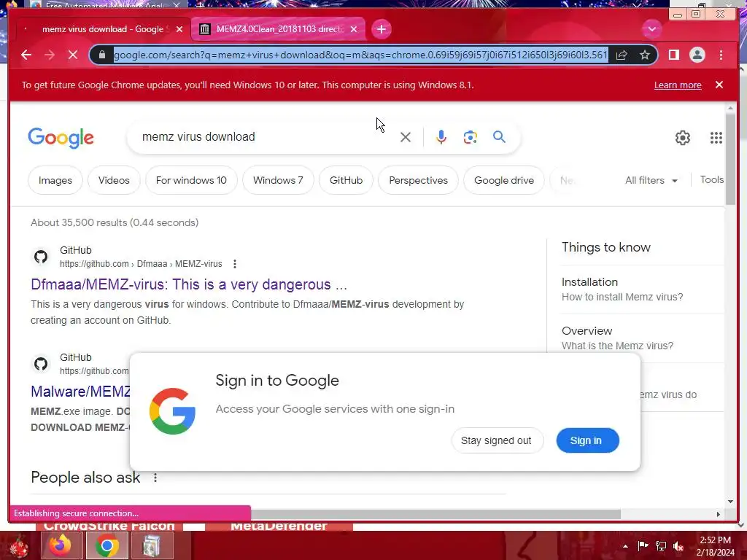Apply Google drive filter chip
Viewport: 747px width, 560px height.
(x=504, y=181)
